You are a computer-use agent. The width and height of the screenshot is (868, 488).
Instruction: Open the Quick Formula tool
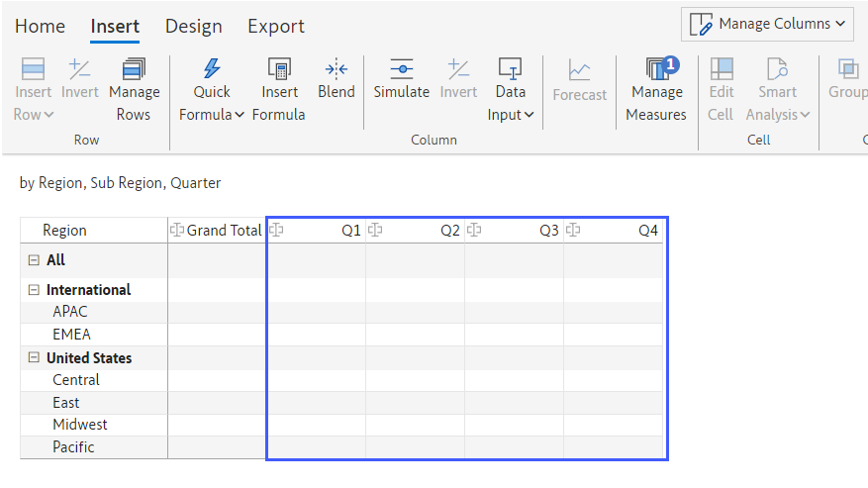coord(211,69)
